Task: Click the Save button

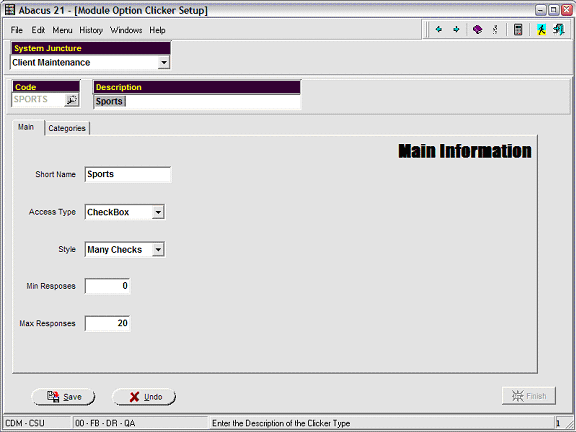Action: [63, 397]
